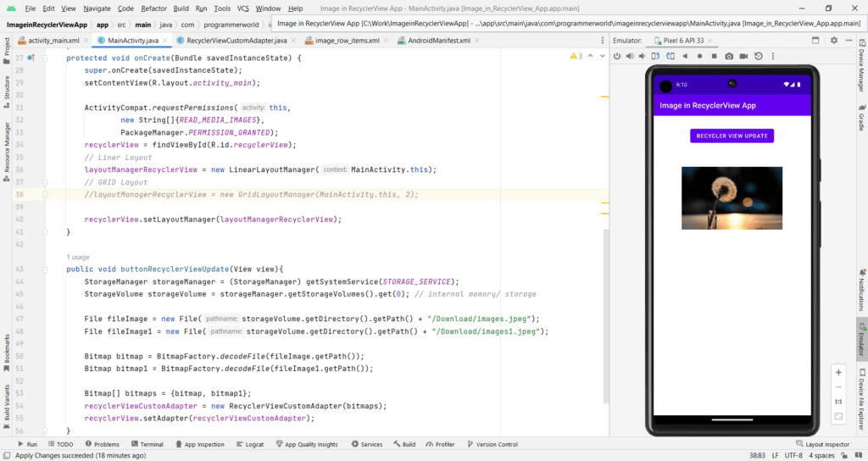Rotate emulator right

pos(670,56)
